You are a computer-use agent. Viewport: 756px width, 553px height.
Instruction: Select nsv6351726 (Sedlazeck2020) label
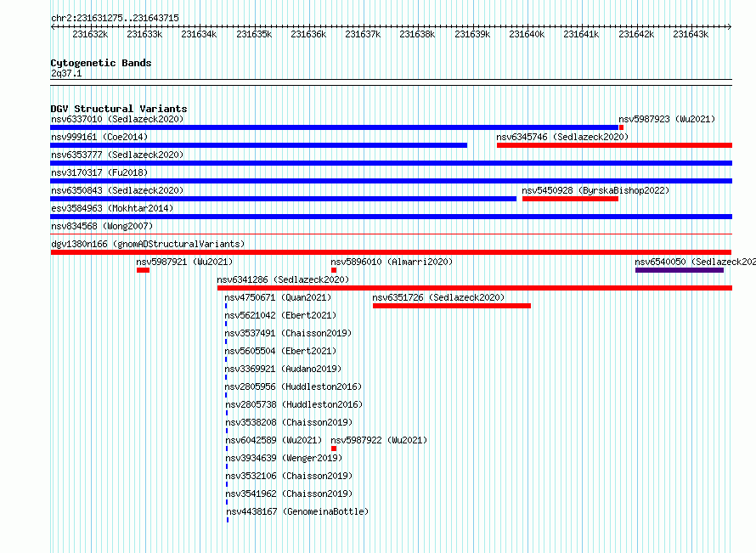pyautogui.click(x=438, y=297)
